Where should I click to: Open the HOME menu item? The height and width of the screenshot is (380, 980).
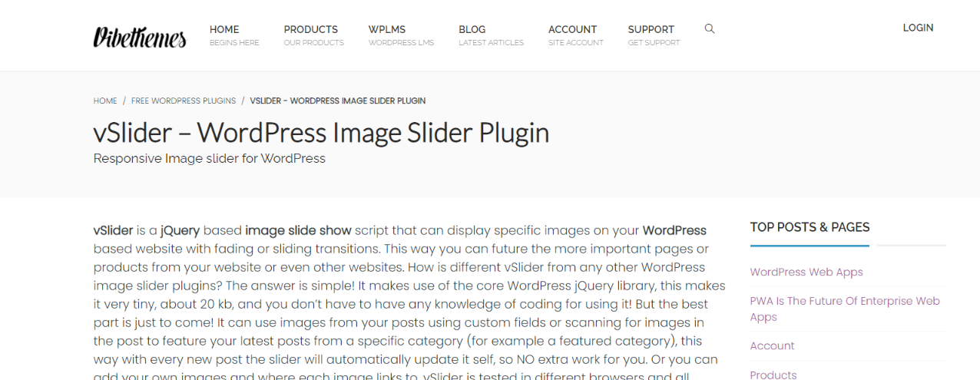tap(234, 35)
